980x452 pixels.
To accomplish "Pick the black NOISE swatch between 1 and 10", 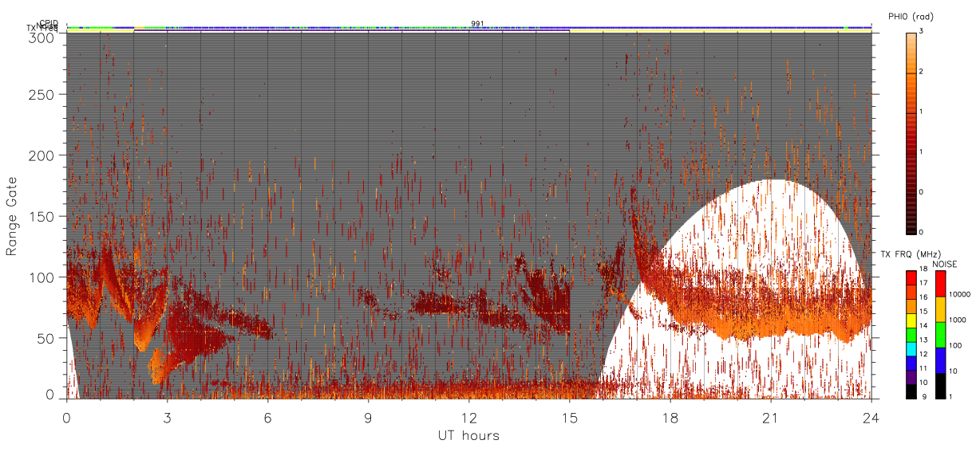I will tap(941, 386).
